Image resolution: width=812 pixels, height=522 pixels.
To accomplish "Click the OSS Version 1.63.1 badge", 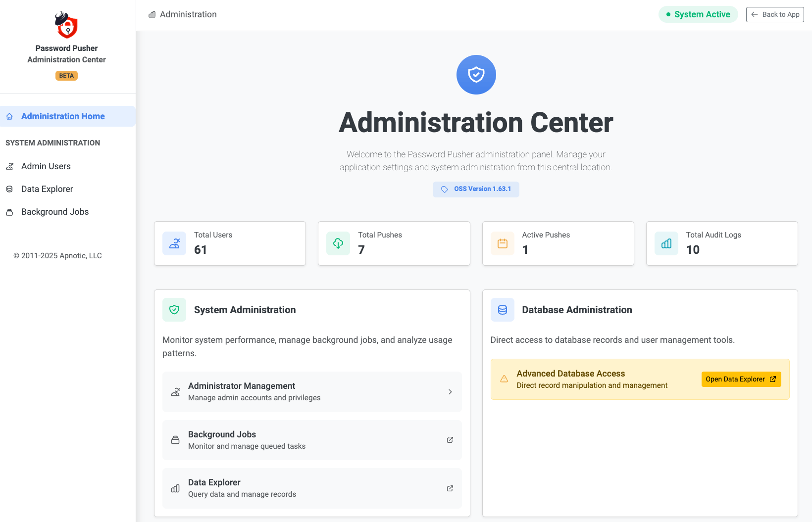I will (476, 189).
